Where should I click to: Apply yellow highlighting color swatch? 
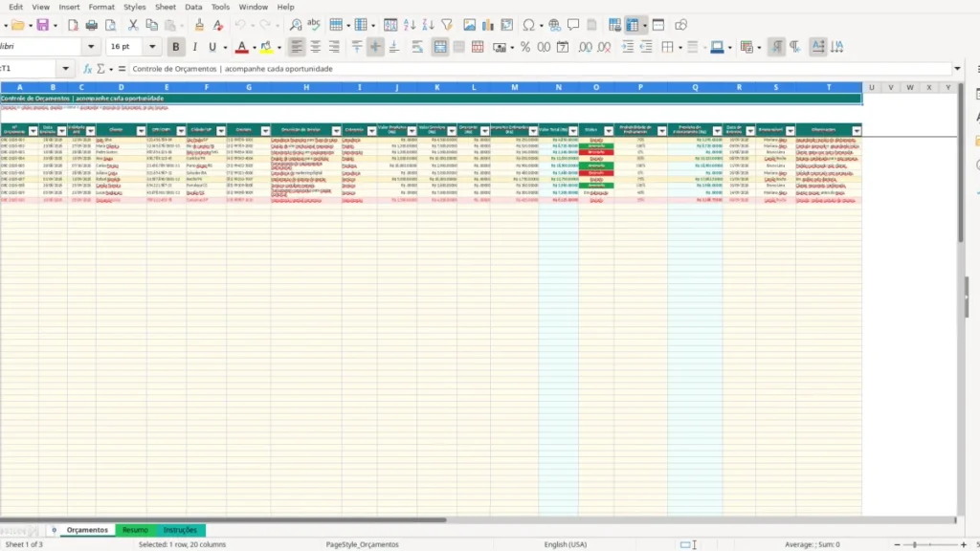pos(267,47)
